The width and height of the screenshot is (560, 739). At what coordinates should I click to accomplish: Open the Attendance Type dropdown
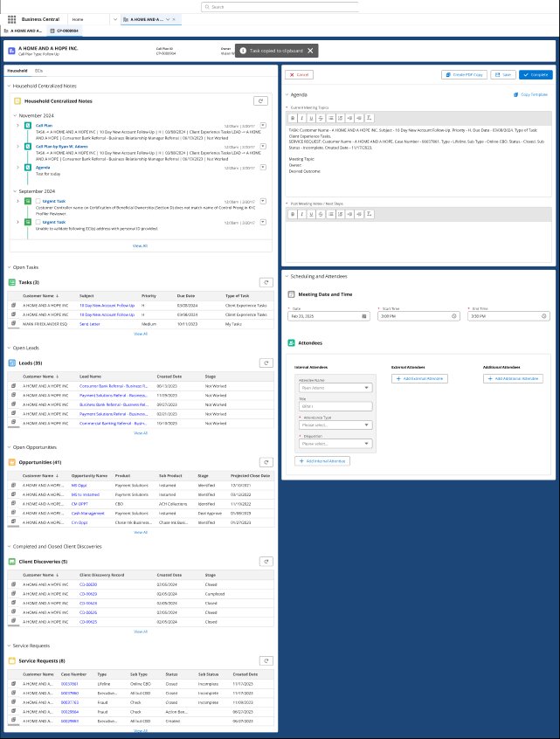[x=335, y=425]
